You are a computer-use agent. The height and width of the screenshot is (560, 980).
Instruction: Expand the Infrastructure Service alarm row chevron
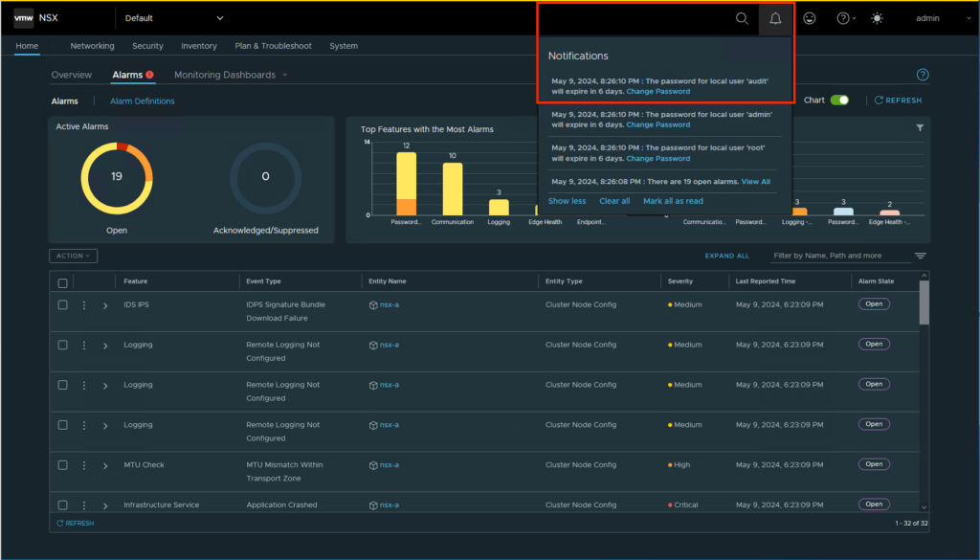[x=105, y=504]
